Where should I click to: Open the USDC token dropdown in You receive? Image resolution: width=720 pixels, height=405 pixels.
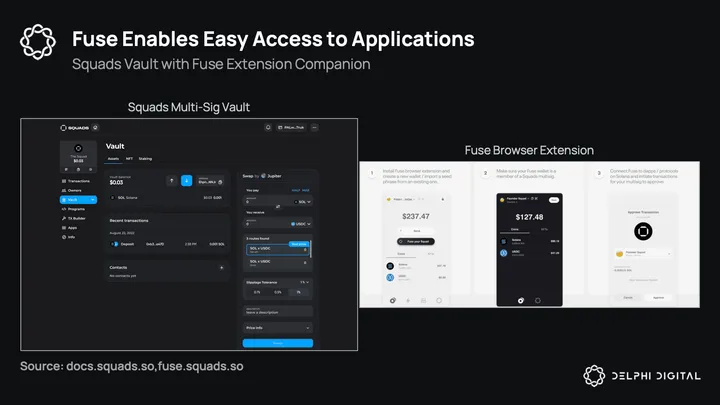300,225
